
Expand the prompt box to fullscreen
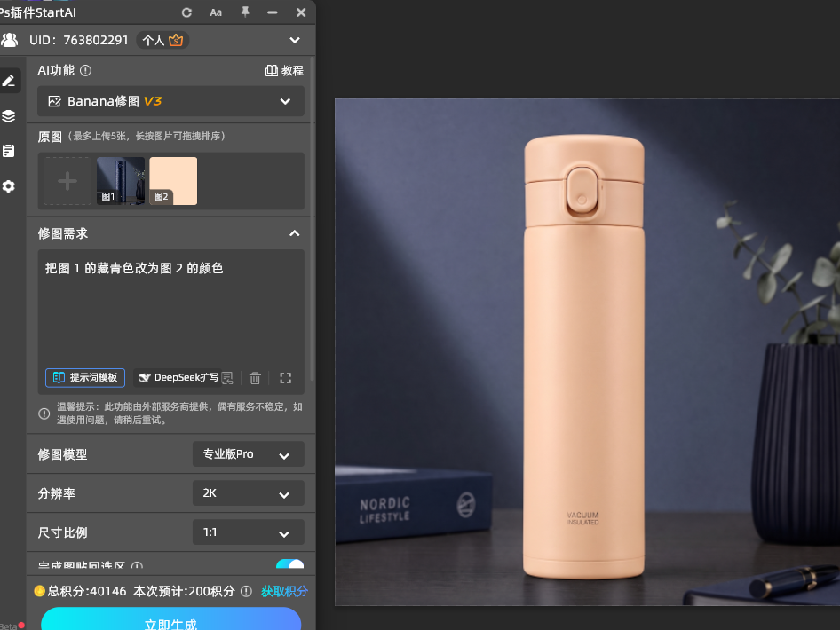pyautogui.click(x=286, y=378)
